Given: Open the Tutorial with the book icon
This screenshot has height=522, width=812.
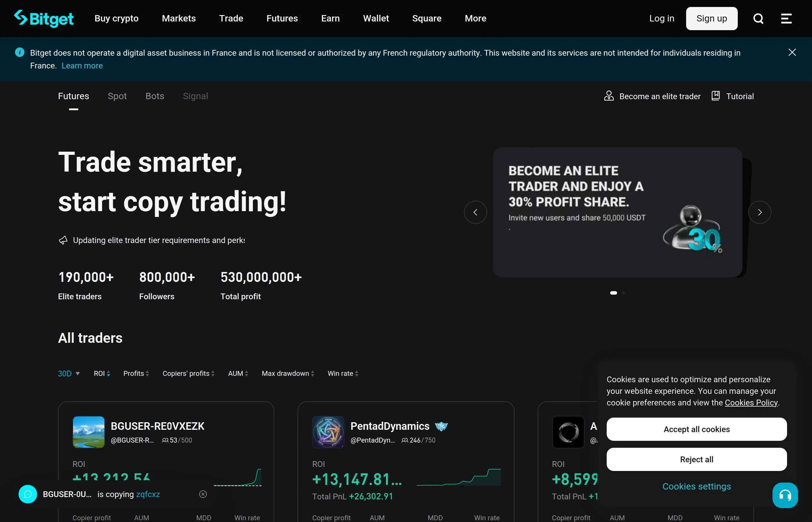Looking at the screenshot, I should 715,96.
